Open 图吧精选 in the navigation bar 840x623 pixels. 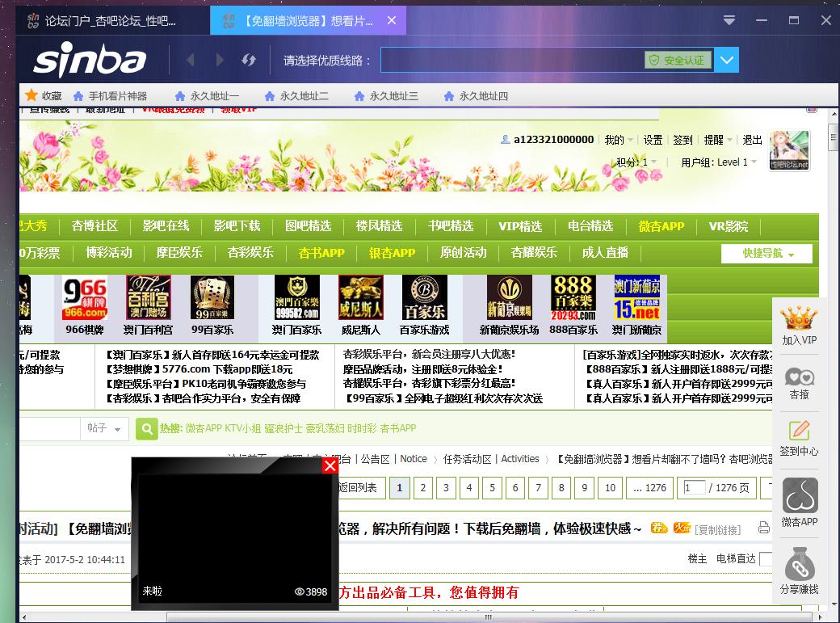click(x=308, y=225)
